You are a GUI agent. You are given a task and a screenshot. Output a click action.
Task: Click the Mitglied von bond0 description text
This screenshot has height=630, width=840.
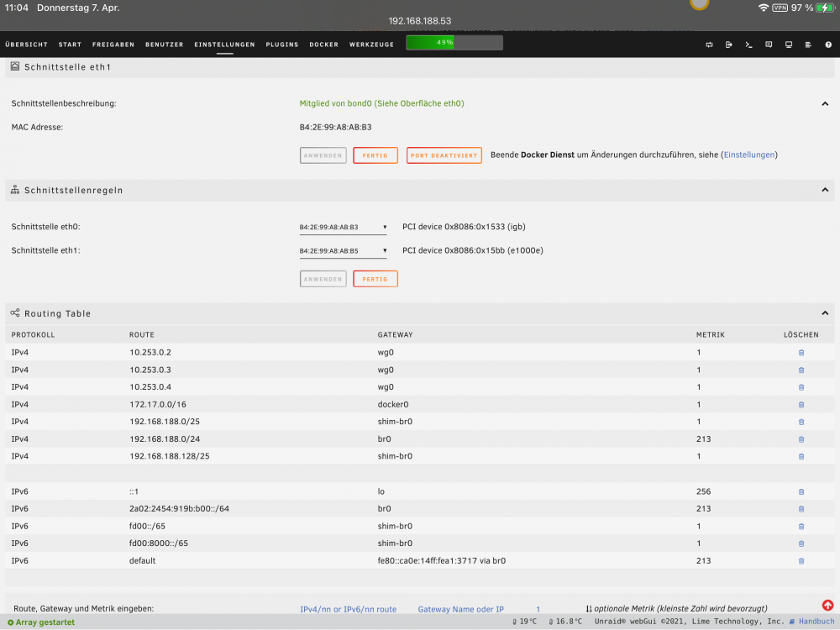click(381, 103)
